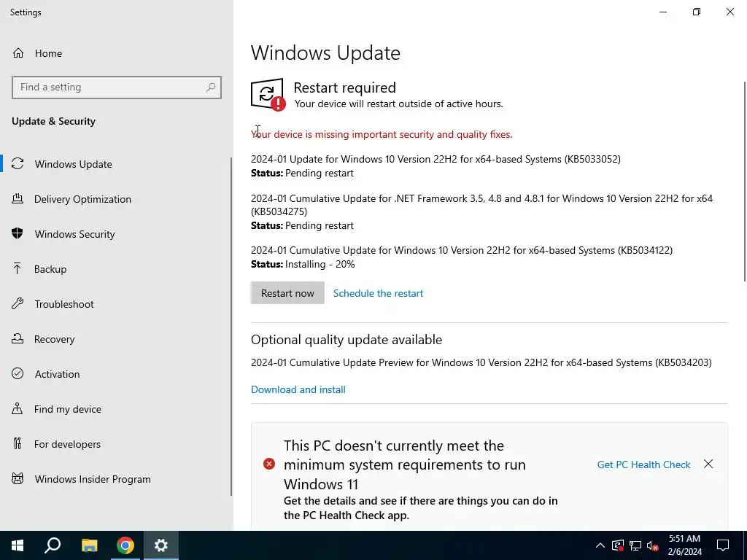
Task: Click Download and install link
Action: (298, 389)
